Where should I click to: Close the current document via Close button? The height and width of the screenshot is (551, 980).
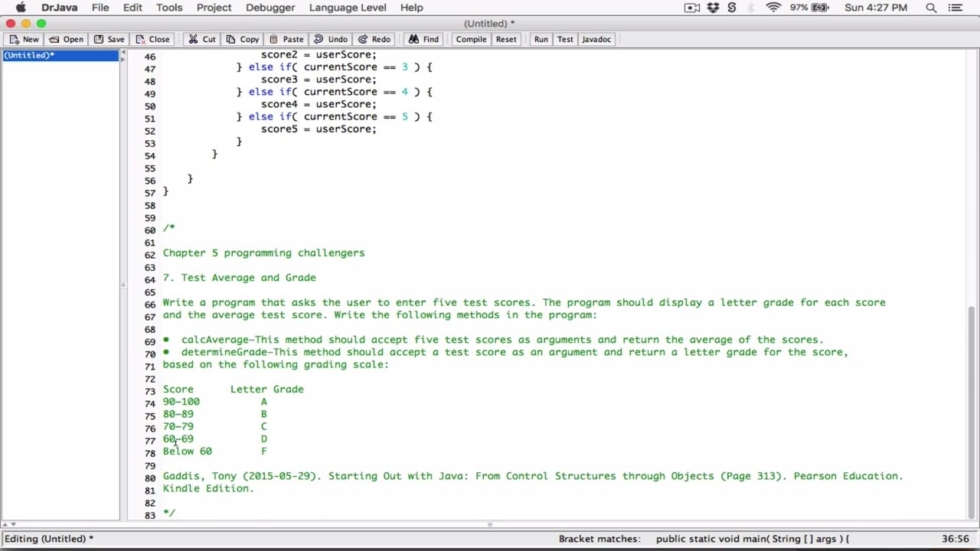pos(152,39)
